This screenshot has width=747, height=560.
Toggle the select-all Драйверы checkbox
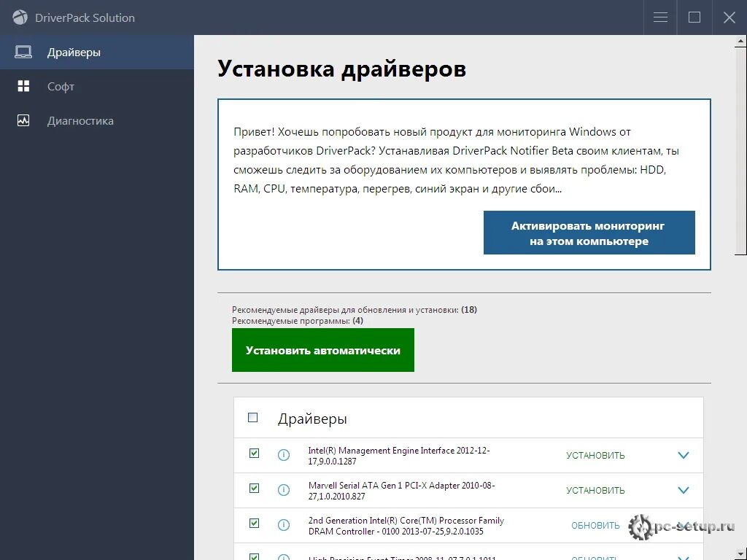click(x=253, y=418)
